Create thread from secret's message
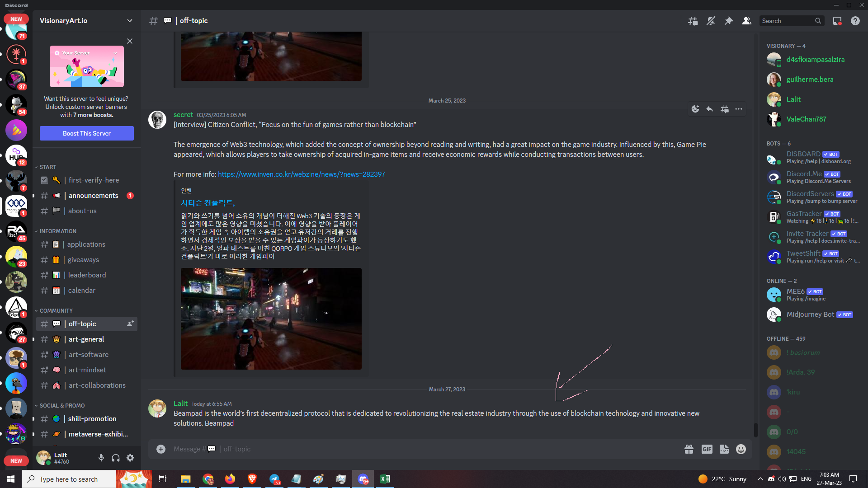The width and height of the screenshot is (868, 488). tap(725, 109)
